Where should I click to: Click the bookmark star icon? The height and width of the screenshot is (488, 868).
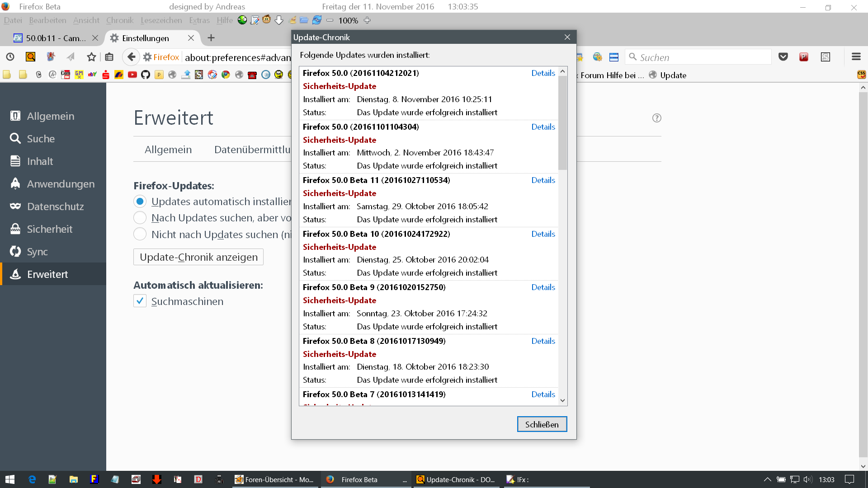[x=91, y=57]
